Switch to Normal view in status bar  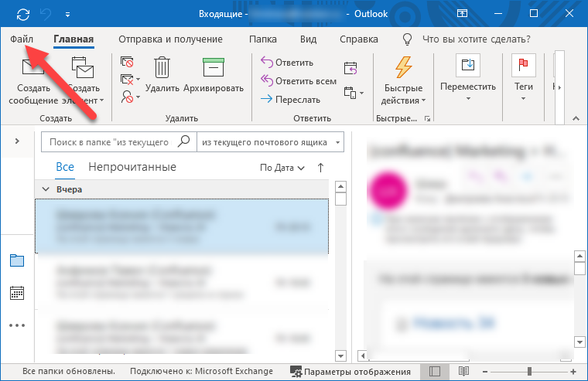point(435,372)
